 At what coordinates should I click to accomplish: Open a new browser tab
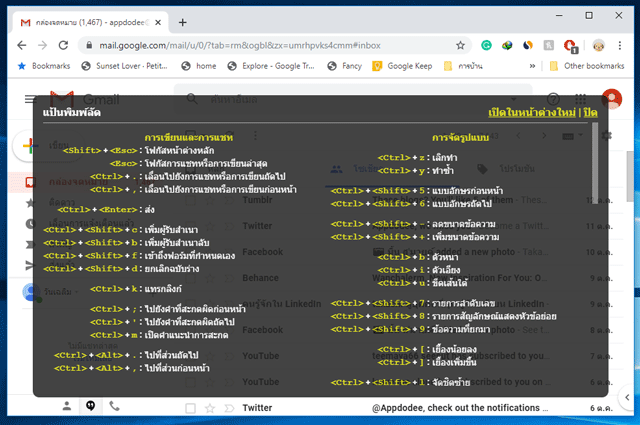tap(183, 22)
